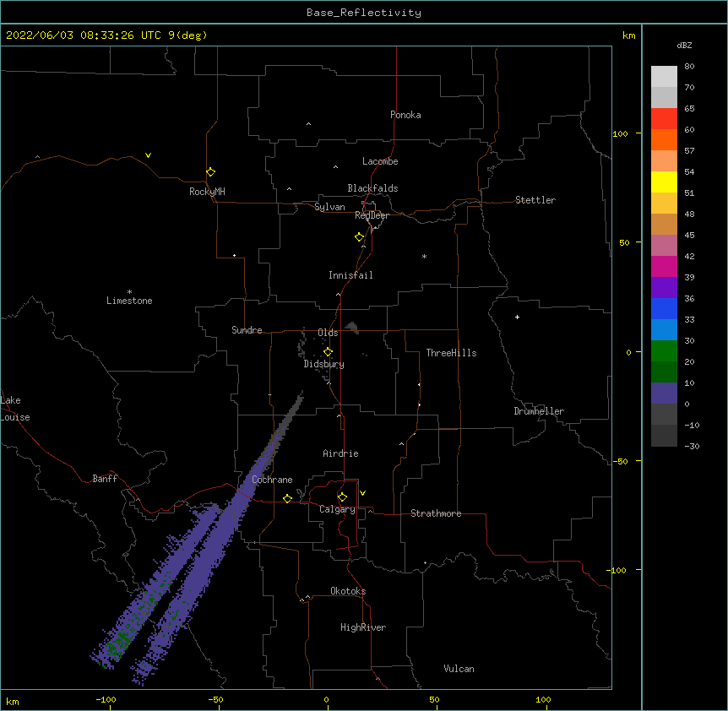Click the Vulcan town label

[459, 669]
